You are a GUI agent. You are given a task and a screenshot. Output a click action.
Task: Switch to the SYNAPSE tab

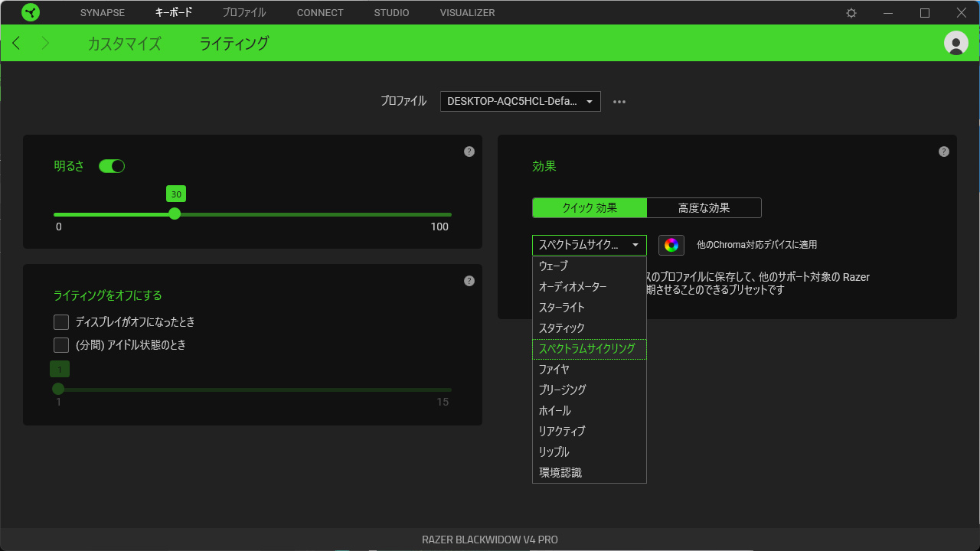coord(102,13)
